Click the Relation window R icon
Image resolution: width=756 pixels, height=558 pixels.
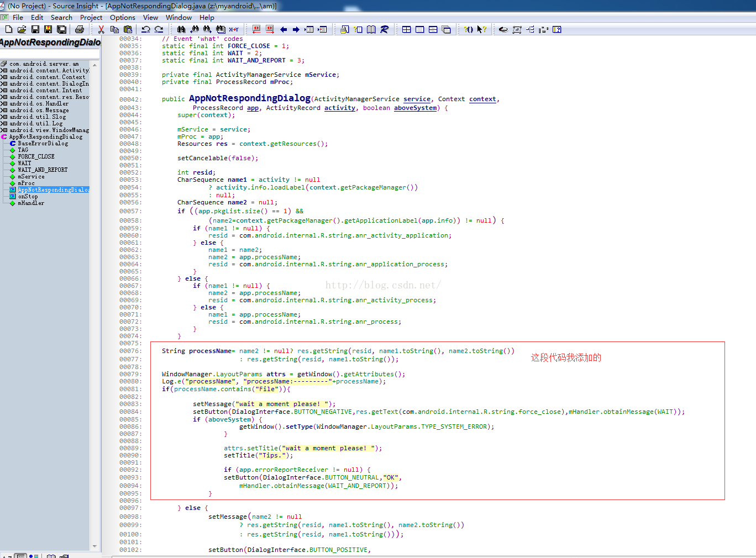pyautogui.click(x=385, y=29)
